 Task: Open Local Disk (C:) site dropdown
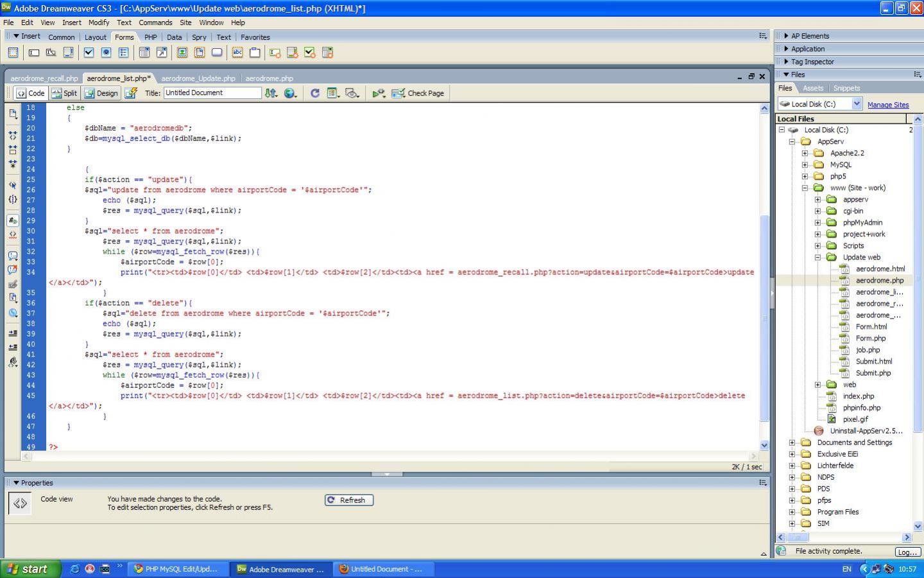tap(857, 103)
